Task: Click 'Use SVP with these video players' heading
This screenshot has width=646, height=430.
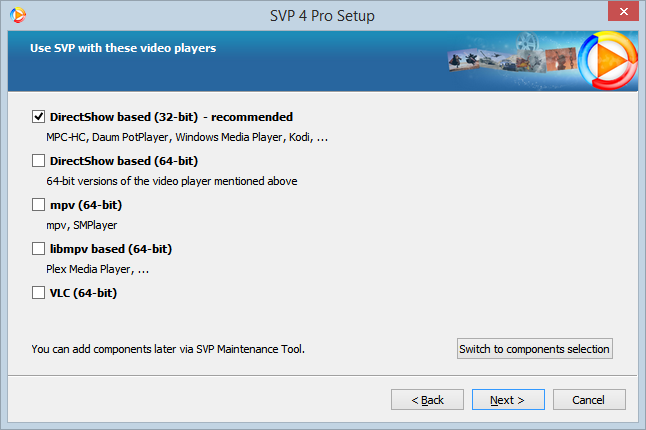Action: pyautogui.click(x=123, y=47)
